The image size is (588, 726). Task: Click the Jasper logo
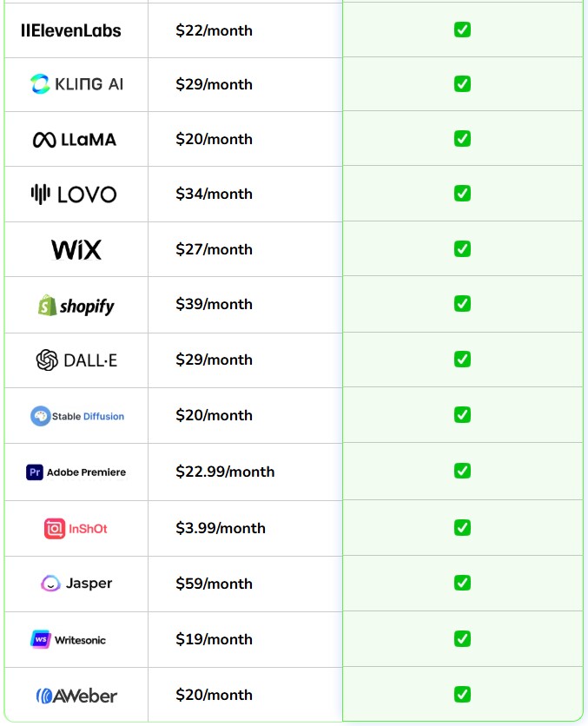[x=76, y=584]
